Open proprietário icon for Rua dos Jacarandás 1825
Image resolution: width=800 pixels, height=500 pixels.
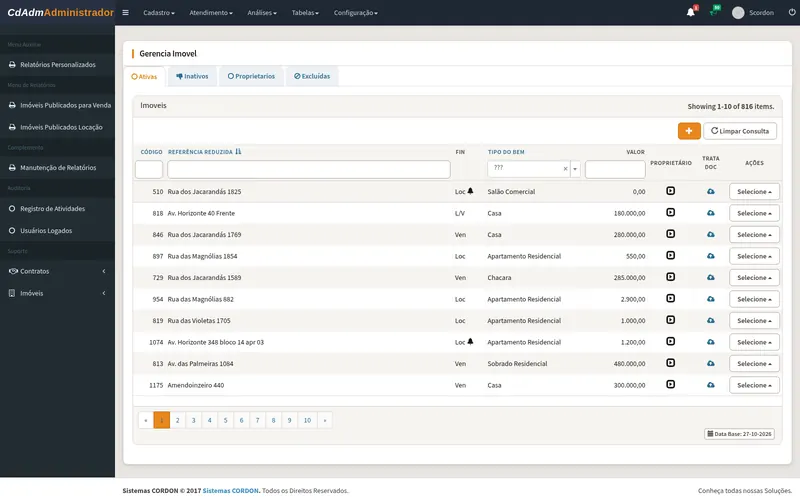670,191
